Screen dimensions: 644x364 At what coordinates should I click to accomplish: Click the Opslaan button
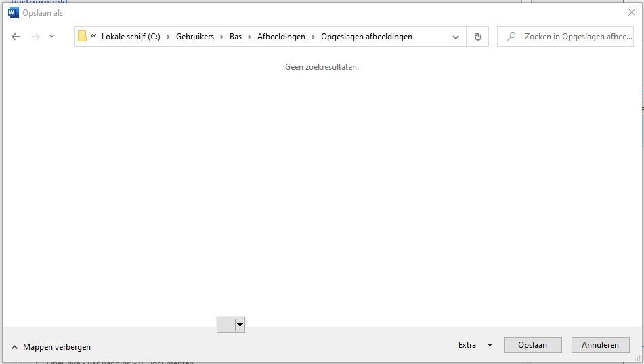tap(533, 345)
